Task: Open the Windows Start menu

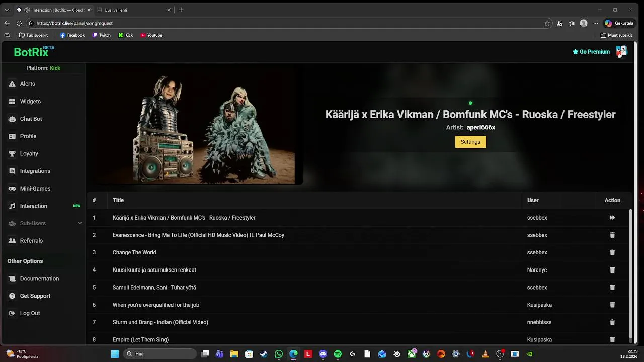Action: tap(114, 354)
